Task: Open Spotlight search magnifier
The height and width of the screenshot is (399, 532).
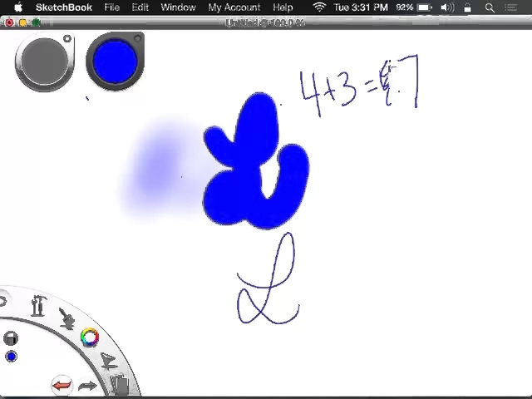Action: coord(490,7)
